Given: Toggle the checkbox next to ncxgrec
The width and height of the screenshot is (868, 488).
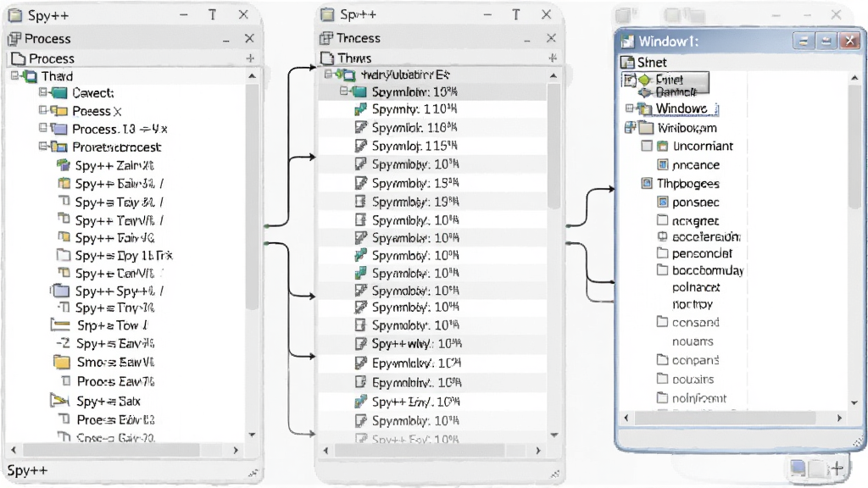Looking at the screenshot, I should [x=662, y=220].
